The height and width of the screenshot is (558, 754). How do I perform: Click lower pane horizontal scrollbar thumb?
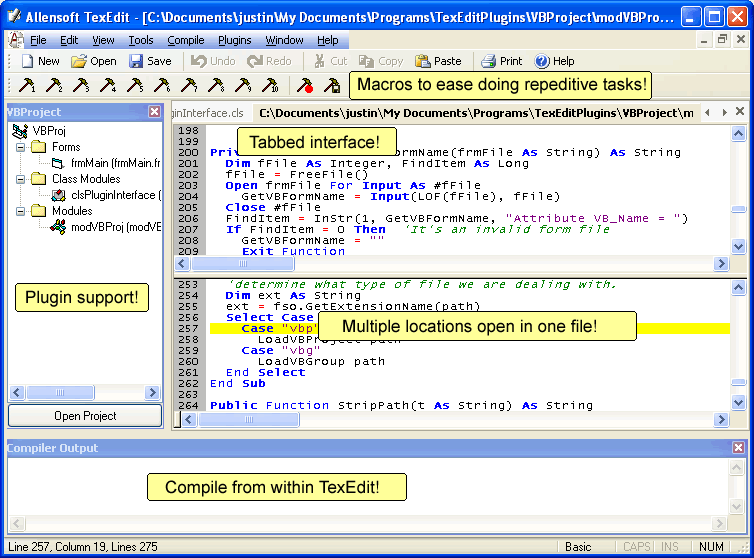click(x=249, y=420)
